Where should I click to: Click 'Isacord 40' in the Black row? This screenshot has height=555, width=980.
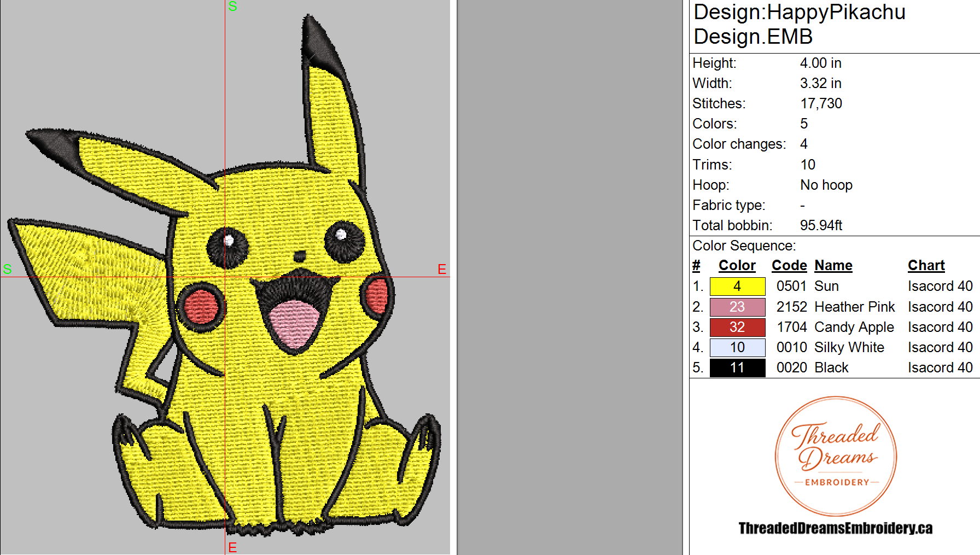pyautogui.click(x=940, y=367)
